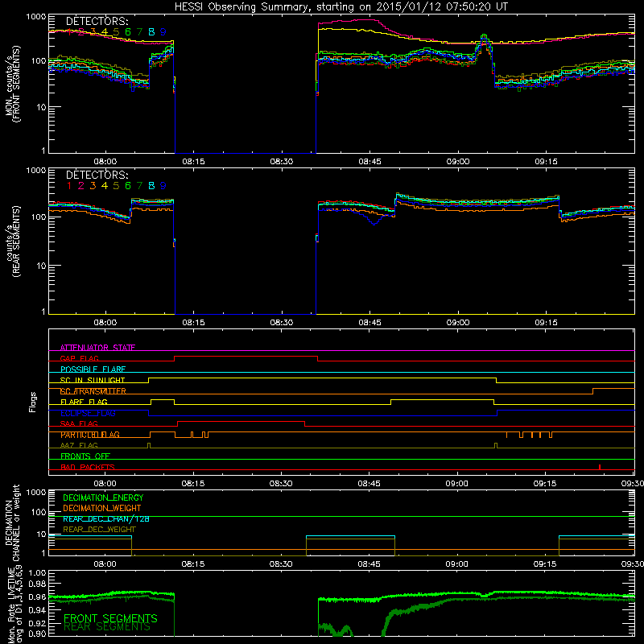The image size is (644, 644).
Task: Click the 0.94 value on livetime axis
Action: [x=38, y=610]
